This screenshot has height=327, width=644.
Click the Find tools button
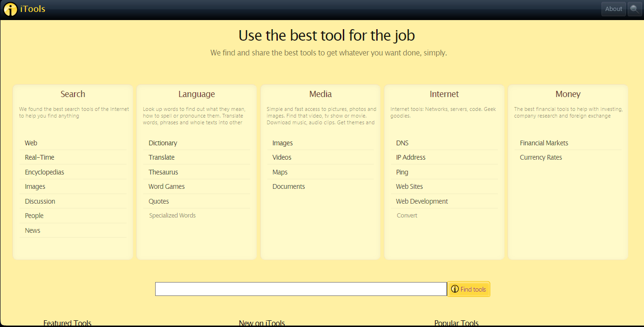[469, 289]
